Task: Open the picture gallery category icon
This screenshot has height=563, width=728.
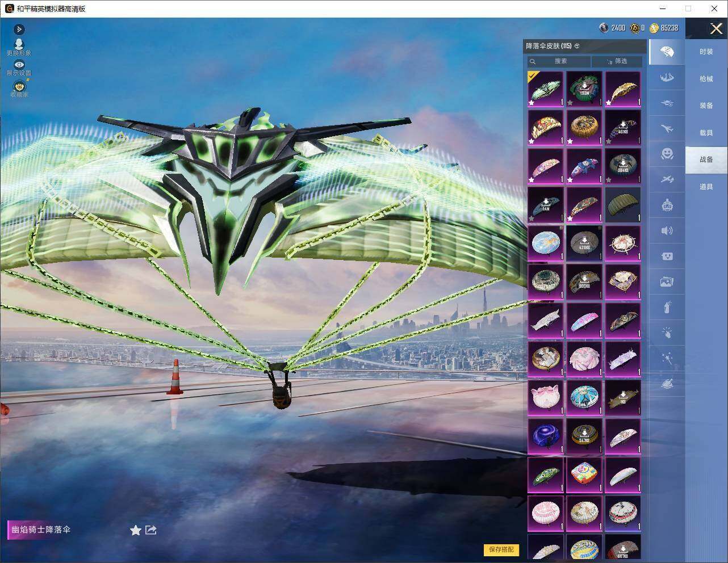Action: tap(667, 281)
